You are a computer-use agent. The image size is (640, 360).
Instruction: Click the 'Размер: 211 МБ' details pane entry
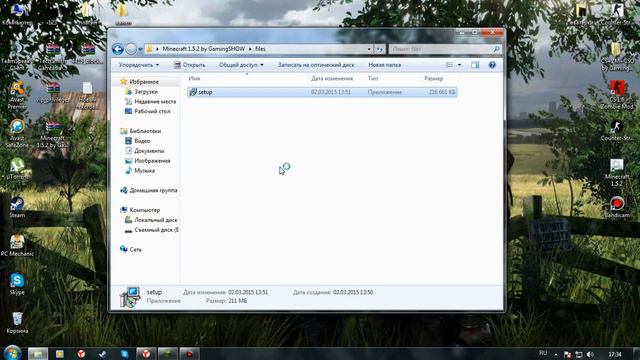226,301
